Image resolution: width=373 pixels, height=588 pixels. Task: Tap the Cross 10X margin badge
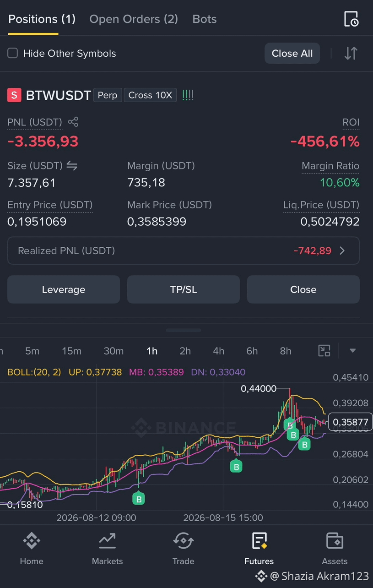click(150, 95)
